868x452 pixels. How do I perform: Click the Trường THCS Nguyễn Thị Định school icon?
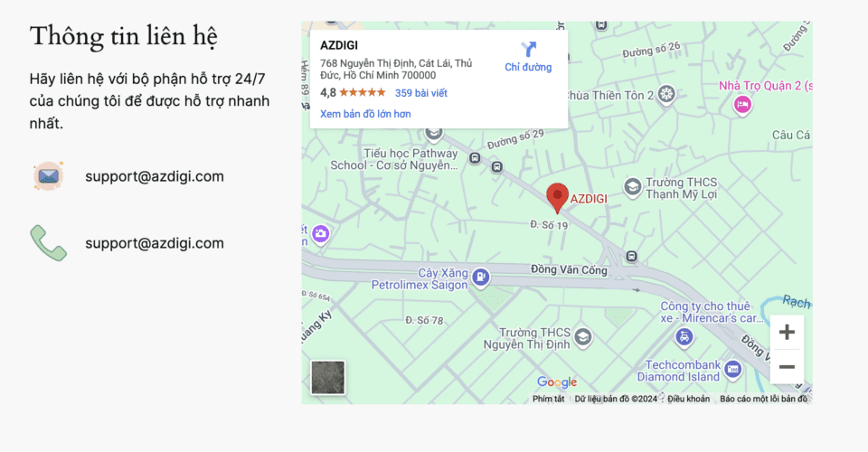pos(582,336)
